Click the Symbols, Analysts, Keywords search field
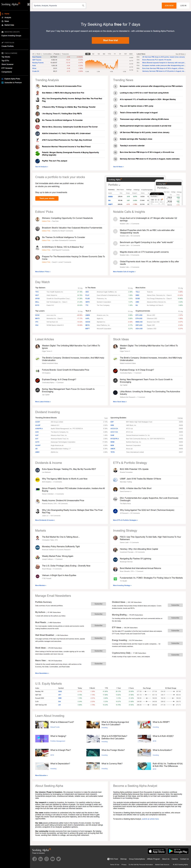 point(57,6)
